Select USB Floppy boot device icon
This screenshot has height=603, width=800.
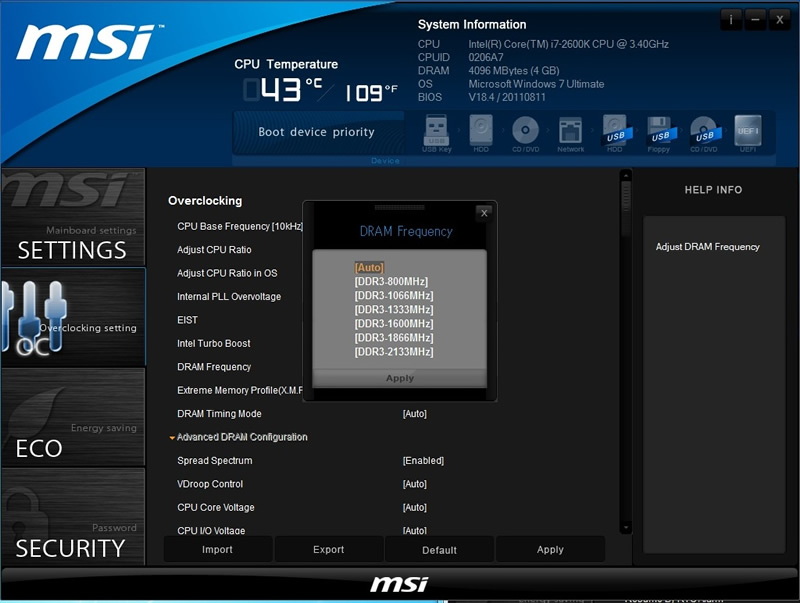point(660,133)
